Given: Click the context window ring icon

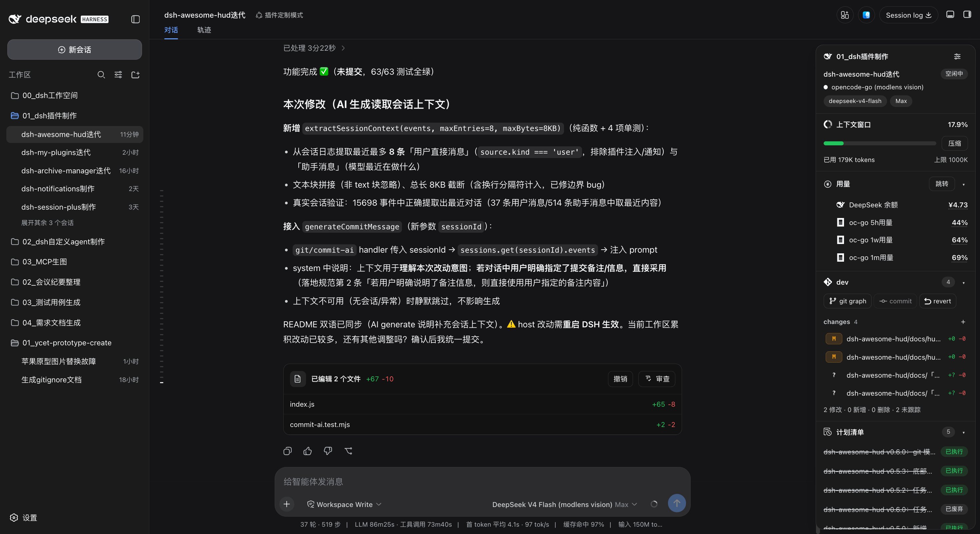Looking at the screenshot, I should [828, 124].
